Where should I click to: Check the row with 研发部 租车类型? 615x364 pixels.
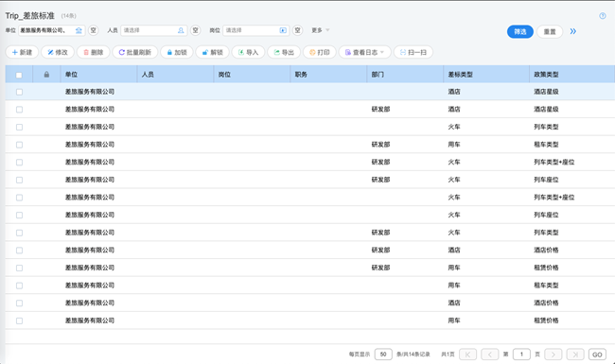coord(19,145)
